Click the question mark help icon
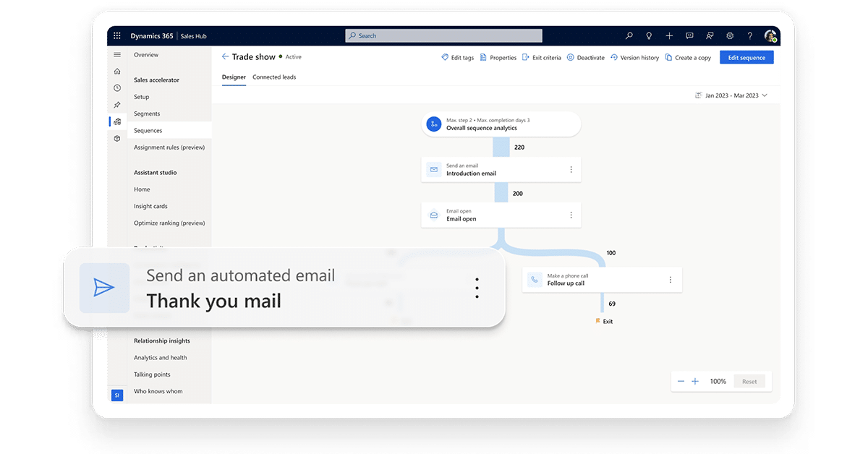The width and height of the screenshot is (868, 454). pyautogui.click(x=750, y=35)
